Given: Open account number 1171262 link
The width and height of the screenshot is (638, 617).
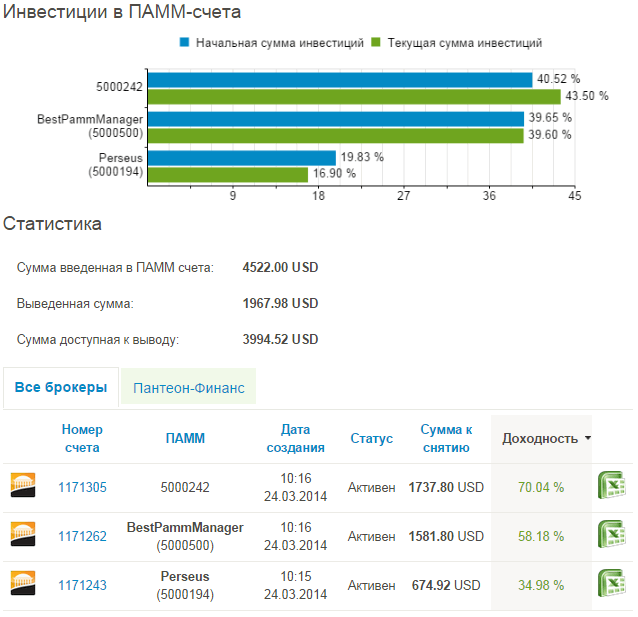Looking at the screenshot, I should [x=82, y=536].
